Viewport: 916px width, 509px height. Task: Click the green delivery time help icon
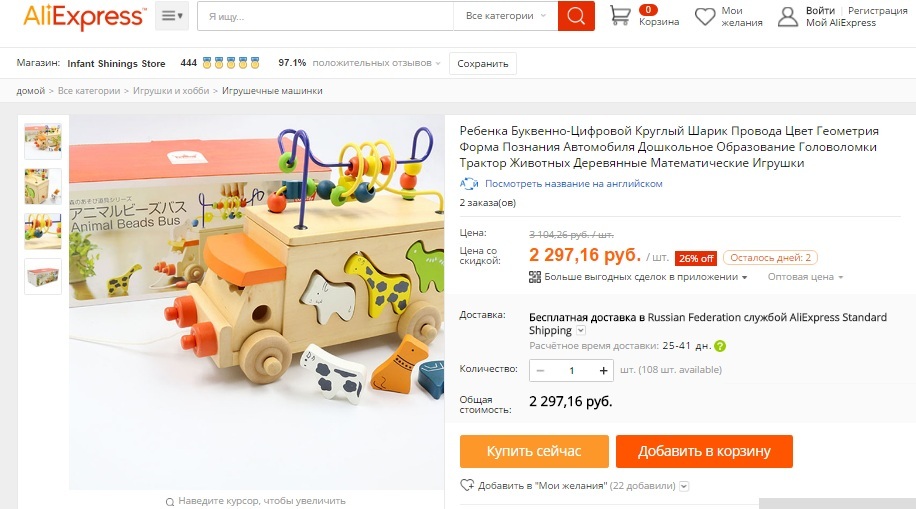coord(720,346)
